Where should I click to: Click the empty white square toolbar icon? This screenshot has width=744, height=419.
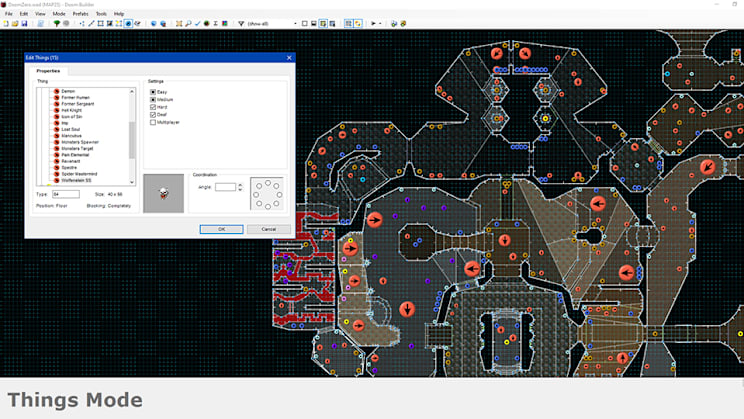pyautogui.click(x=305, y=23)
